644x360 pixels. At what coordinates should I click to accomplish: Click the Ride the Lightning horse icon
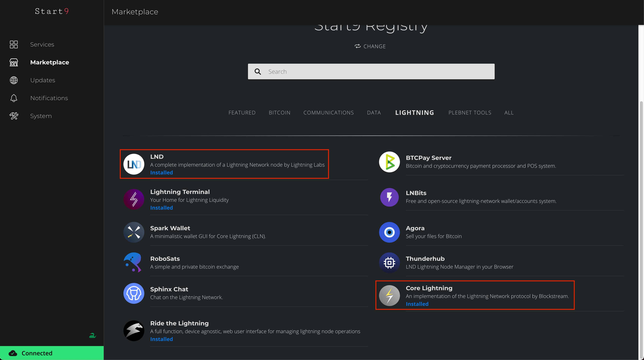point(134,331)
